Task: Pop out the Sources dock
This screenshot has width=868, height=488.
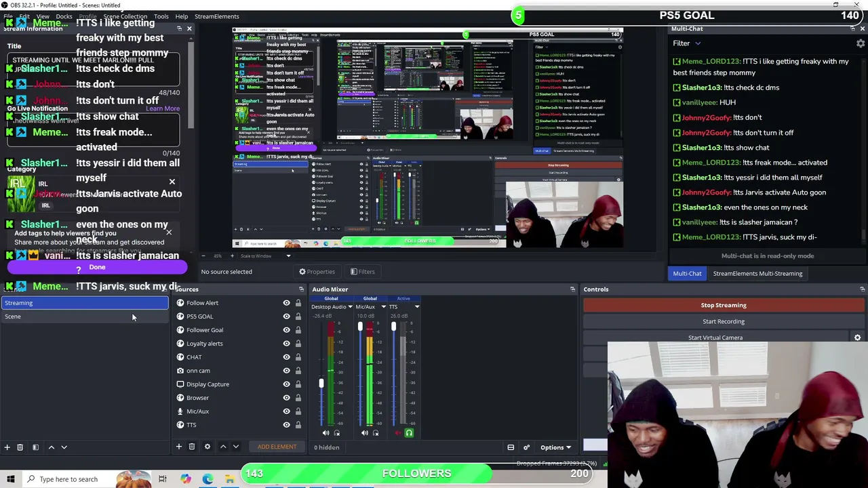Action: (x=301, y=289)
